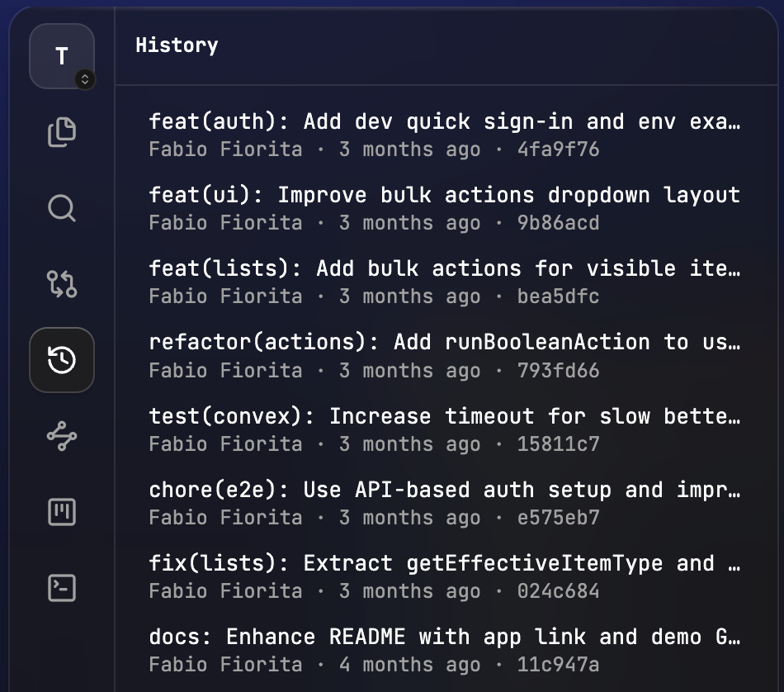The width and height of the screenshot is (784, 692).
Task: Select commit "feat(lists): Add bulk actions"
Action: pos(445,282)
